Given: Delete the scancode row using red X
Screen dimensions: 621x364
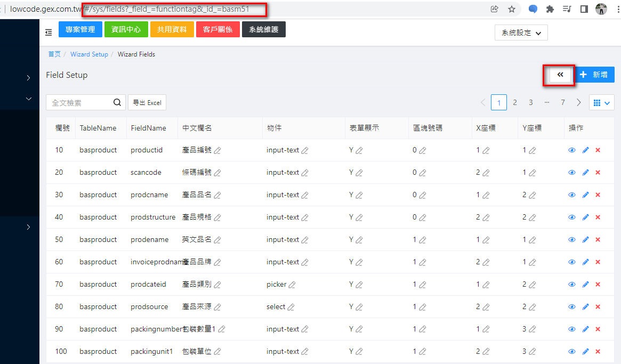Looking at the screenshot, I should coord(598,173).
